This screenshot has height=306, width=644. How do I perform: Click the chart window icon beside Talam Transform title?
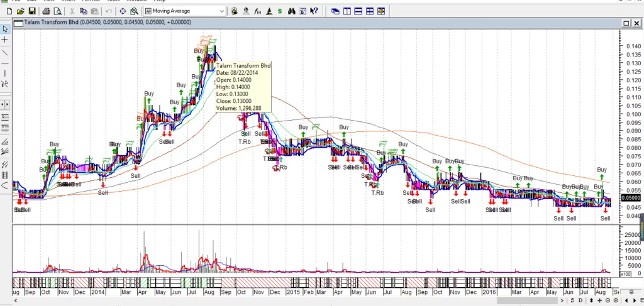tap(18, 23)
